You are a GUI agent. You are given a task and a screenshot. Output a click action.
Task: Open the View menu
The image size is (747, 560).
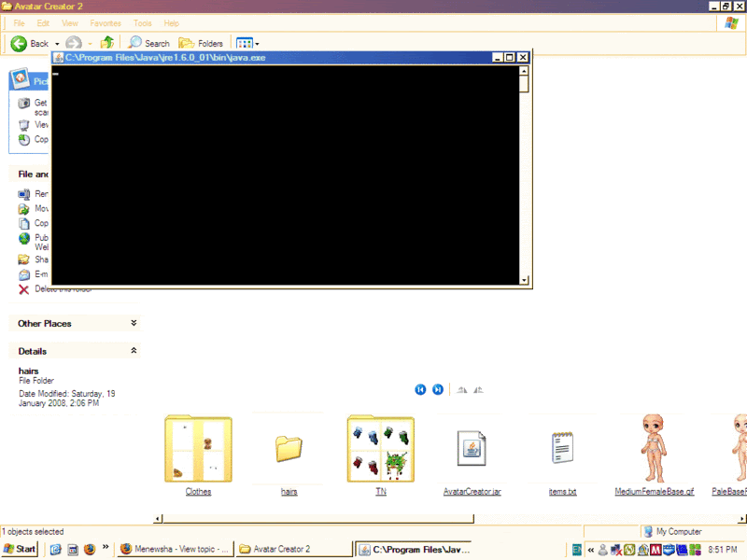[x=69, y=22]
